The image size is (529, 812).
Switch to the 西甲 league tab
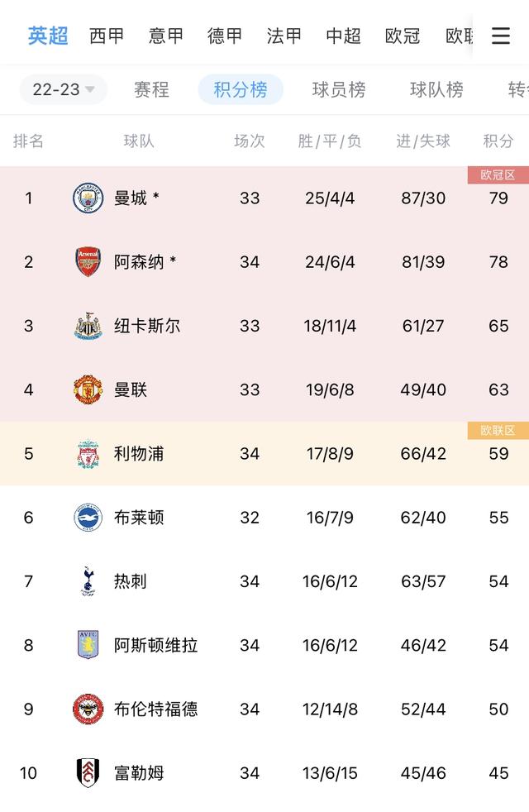[107, 36]
